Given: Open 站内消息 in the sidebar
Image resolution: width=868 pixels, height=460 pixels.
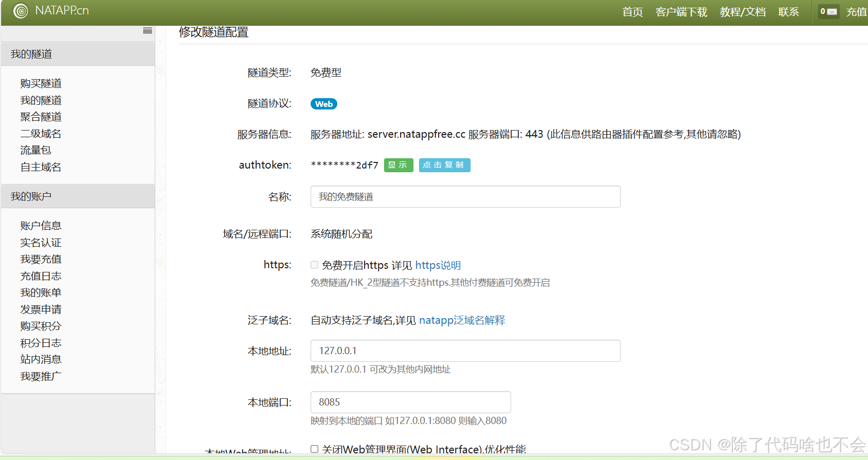Looking at the screenshot, I should click(41, 359).
